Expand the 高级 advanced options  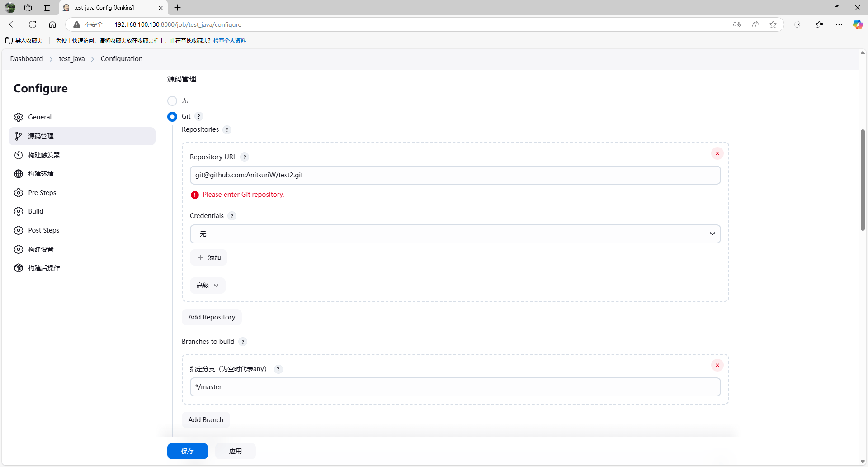coord(208,286)
